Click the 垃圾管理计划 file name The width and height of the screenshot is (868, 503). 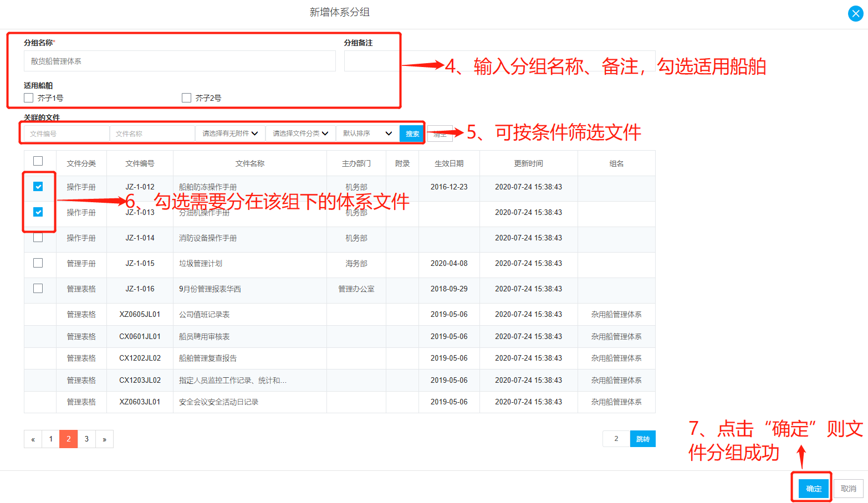tap(201, 264)
